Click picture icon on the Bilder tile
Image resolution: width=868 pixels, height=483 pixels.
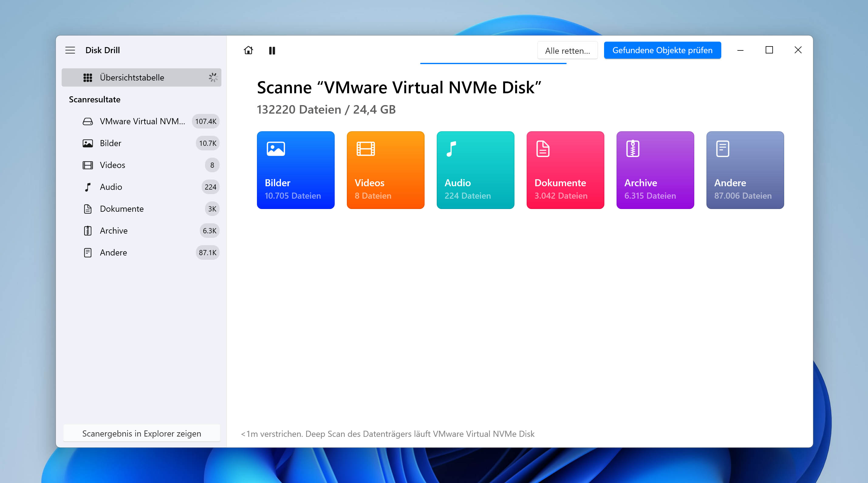[x=276, y=149]
